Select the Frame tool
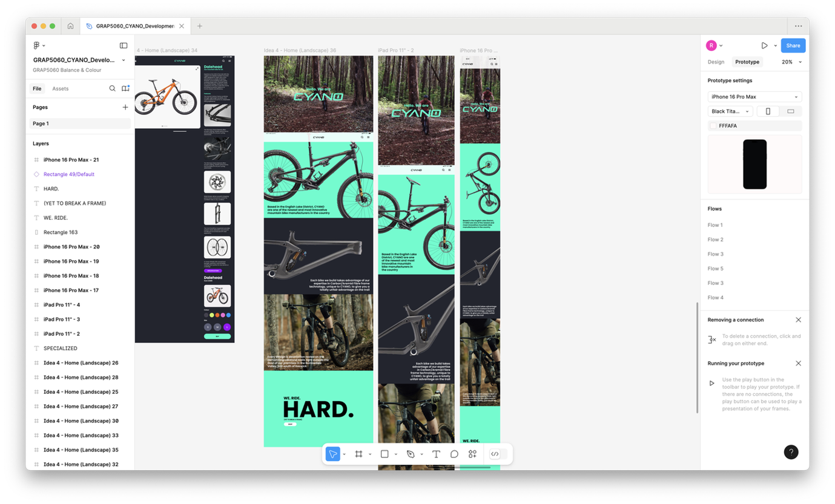 [x=358, y=454]
